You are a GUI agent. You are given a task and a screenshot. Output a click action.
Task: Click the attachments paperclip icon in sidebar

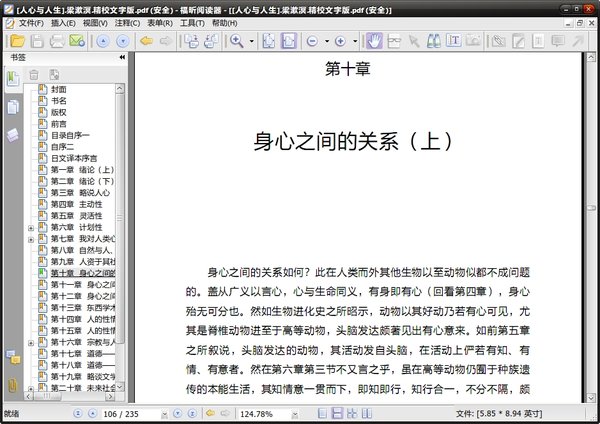click(13, 385)
